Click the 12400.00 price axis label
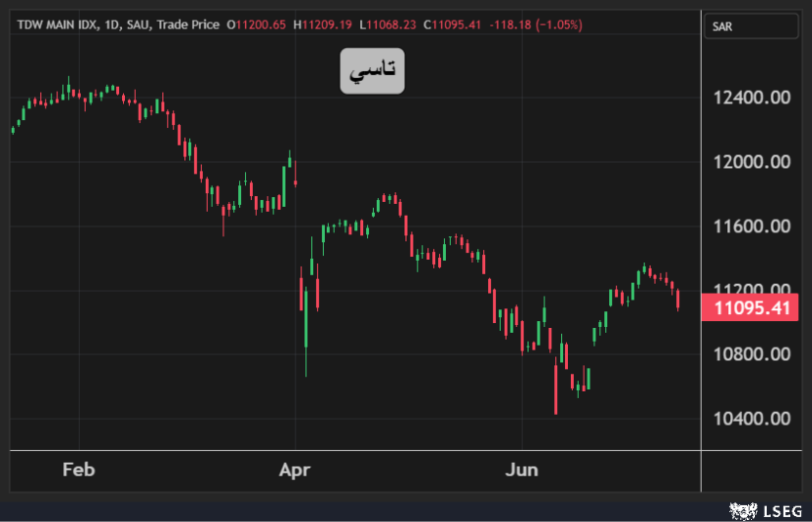 coord(753,98)
